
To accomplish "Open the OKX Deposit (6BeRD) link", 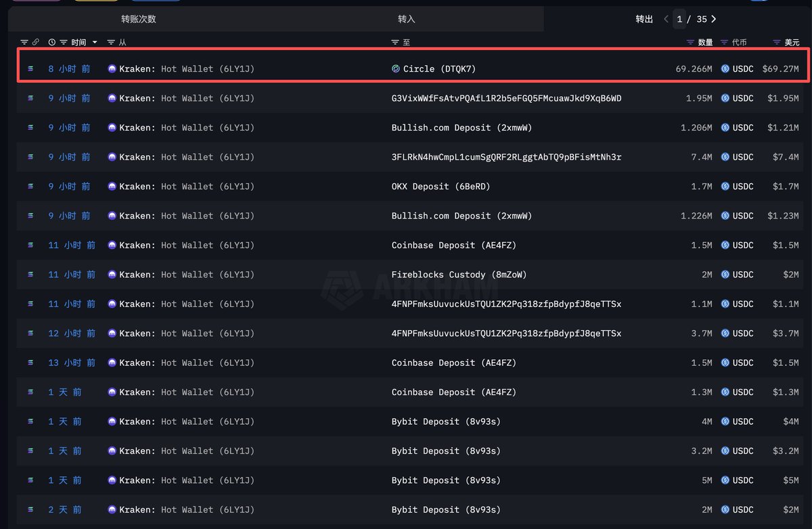I will point(441,186).
